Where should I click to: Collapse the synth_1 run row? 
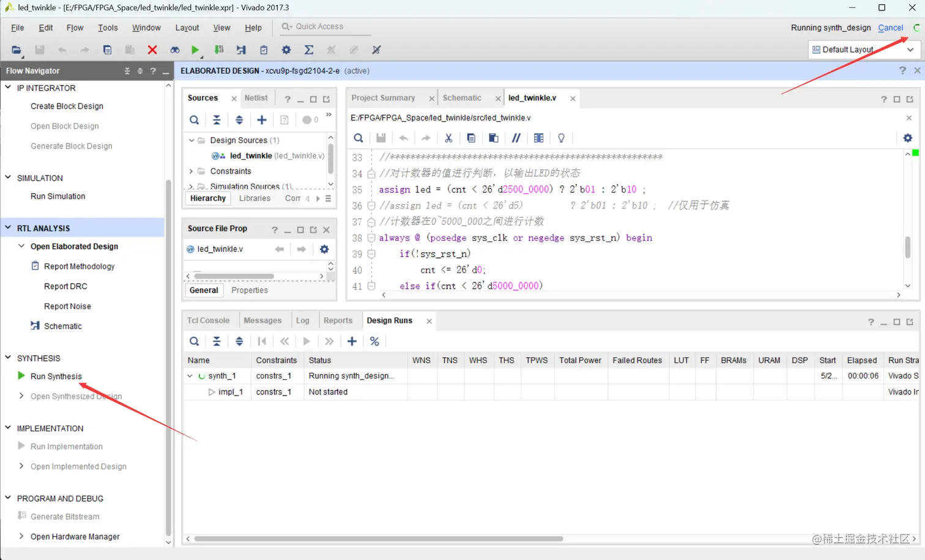190,376
